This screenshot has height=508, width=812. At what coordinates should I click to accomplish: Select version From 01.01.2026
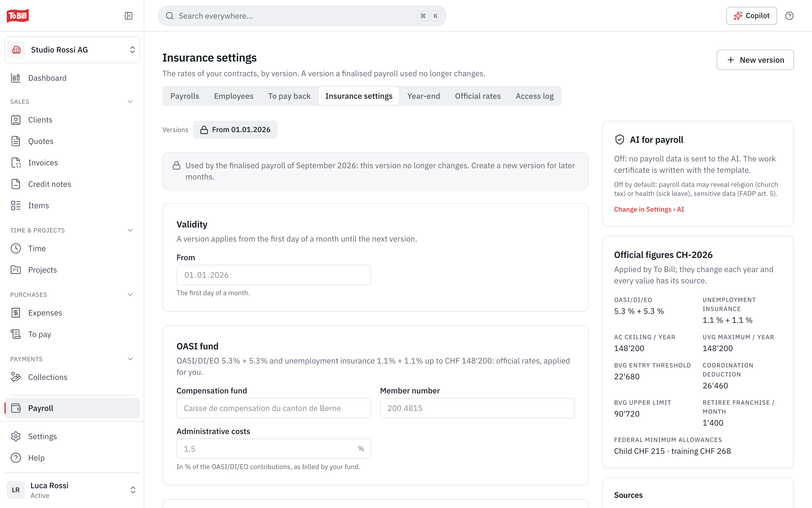[235, 130]
